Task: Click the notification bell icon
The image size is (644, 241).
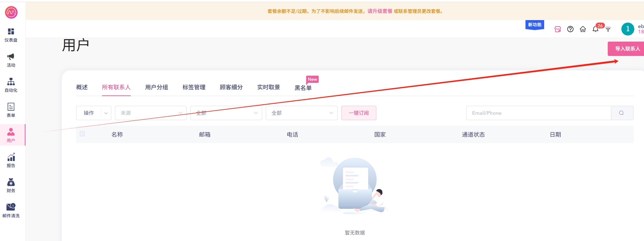Action: pos(595,29)
